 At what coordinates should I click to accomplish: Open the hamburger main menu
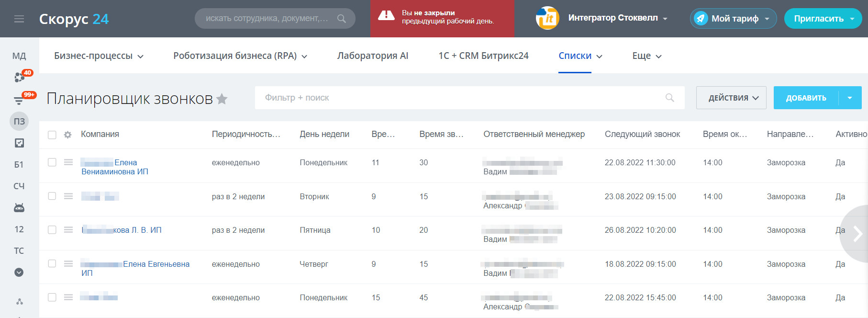pos(19,19)
